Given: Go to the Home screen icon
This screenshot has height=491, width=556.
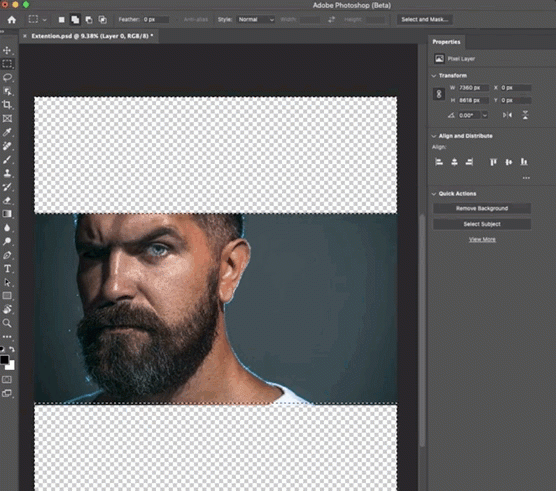Looking at the screenshot, I should [x=12, y=20].
